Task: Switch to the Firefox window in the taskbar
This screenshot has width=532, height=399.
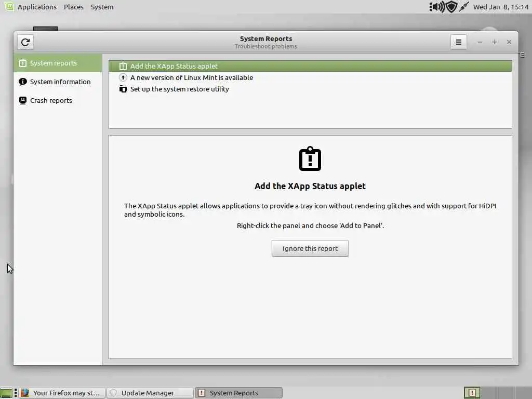Action: (x=62, y=393)
